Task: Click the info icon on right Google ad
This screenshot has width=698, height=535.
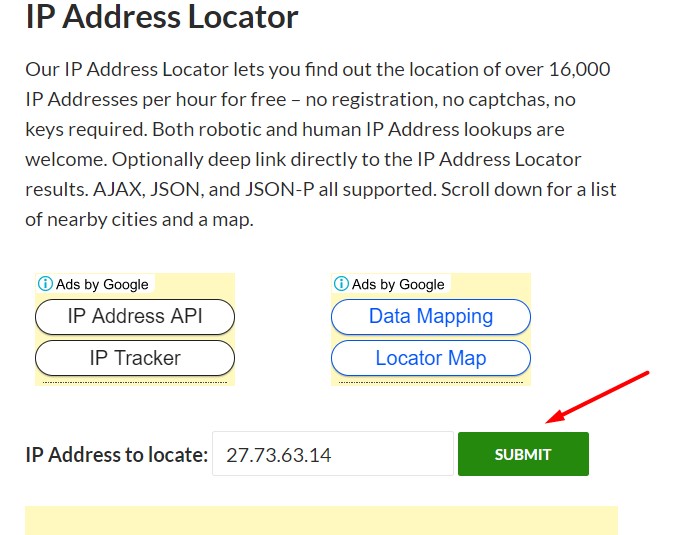Action: (341, 284)
